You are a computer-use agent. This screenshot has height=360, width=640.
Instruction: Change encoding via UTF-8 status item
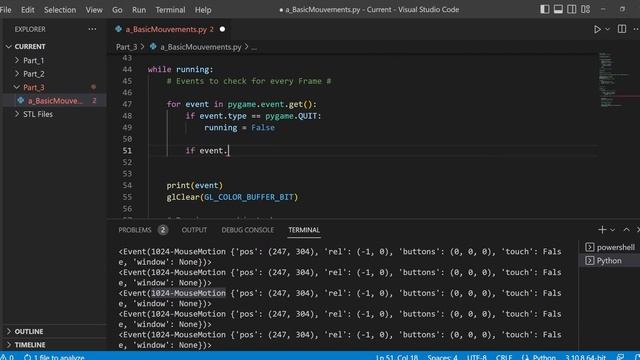pos(477,357)
